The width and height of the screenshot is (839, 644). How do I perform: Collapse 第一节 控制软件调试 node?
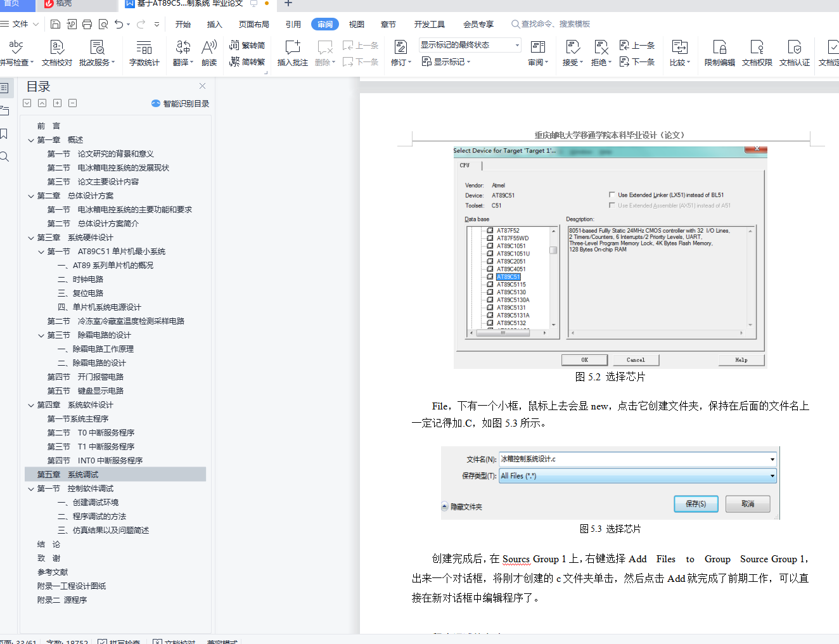pos(31,489)
